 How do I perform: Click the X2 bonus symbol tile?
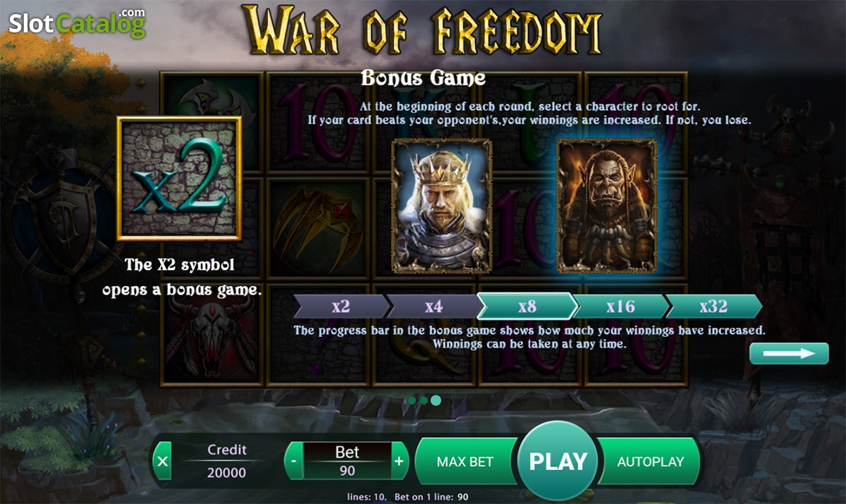click(180, 179)
